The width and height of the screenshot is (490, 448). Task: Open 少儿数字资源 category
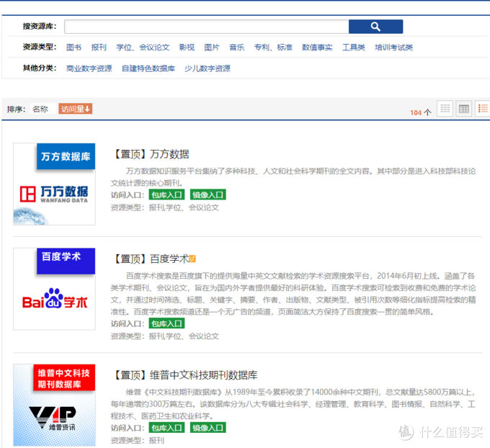point(208,68)
